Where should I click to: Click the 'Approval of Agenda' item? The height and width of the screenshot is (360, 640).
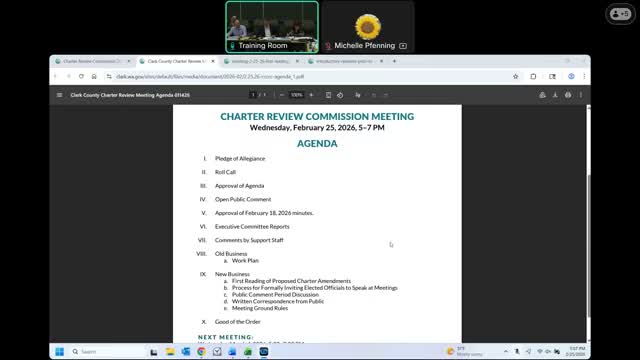point(240,186)
